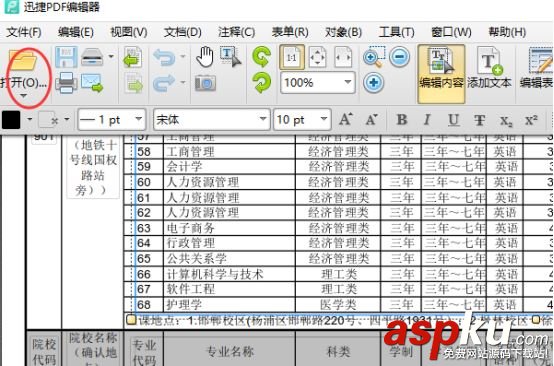The image size is (554, 366).
Task: Print the document using the printer icon
Action: 66,83
